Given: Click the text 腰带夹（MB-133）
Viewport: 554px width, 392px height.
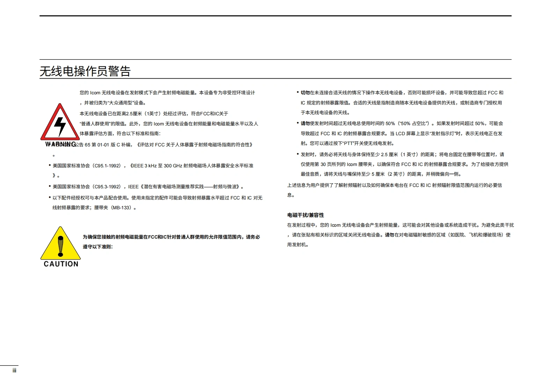Looking at the screenshot, I should pyautogui.click(x=114, y=208).
